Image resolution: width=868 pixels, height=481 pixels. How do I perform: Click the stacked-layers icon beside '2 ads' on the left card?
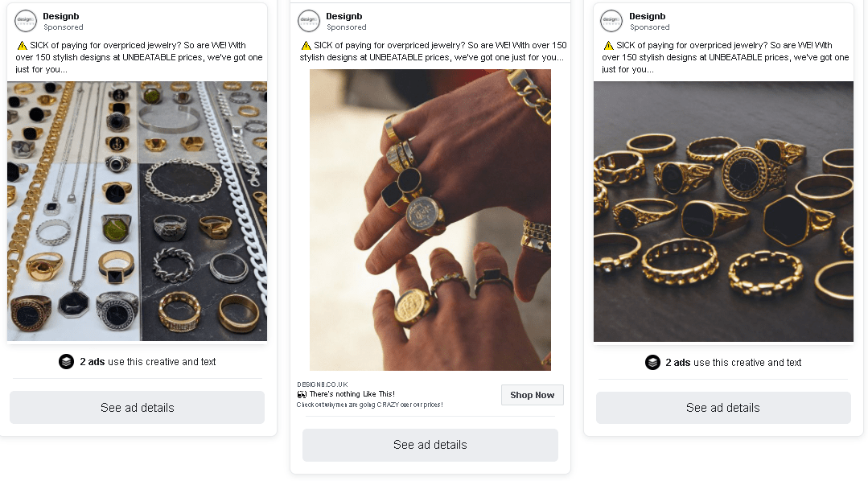tap(65, 362)
